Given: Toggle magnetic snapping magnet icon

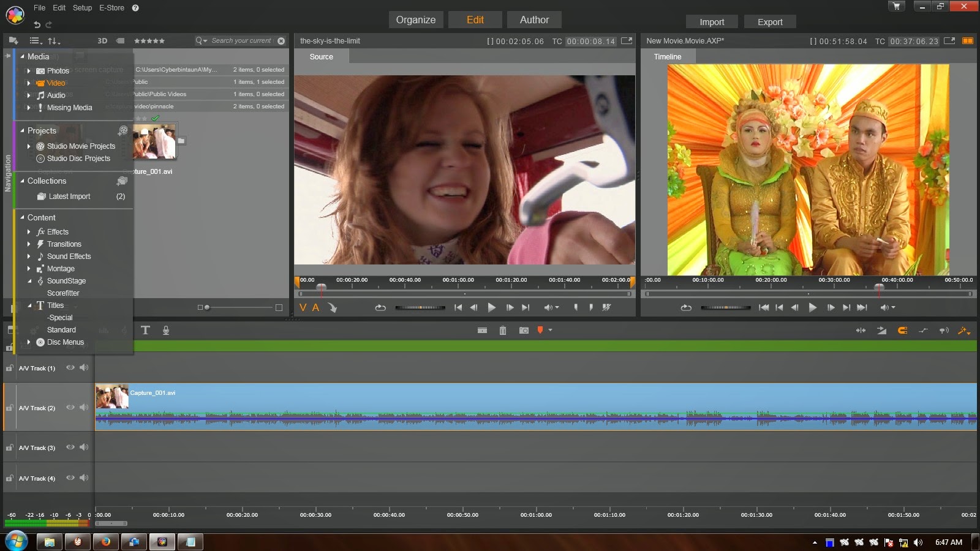Looking at the screenshot, I should click(902, 331).
